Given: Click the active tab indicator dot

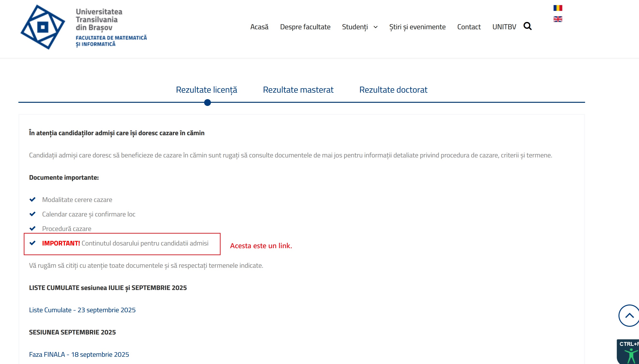Looking at the screenshot, I should 208,103.
